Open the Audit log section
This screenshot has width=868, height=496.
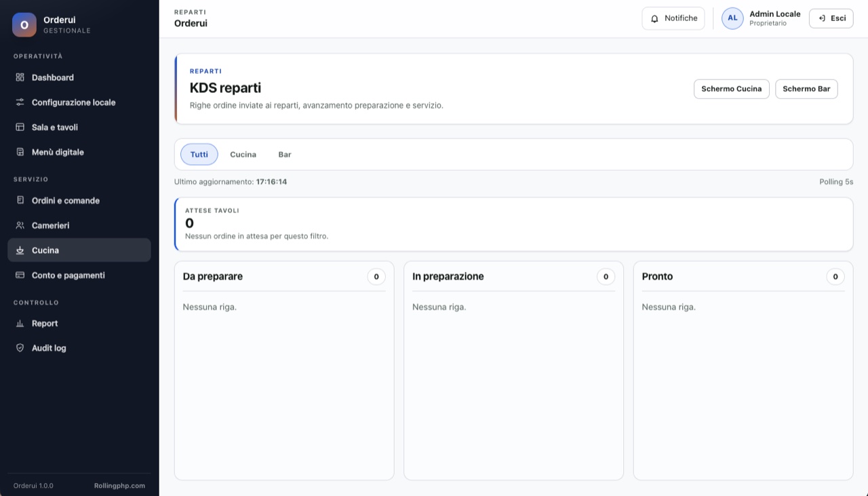click(79, 348)
